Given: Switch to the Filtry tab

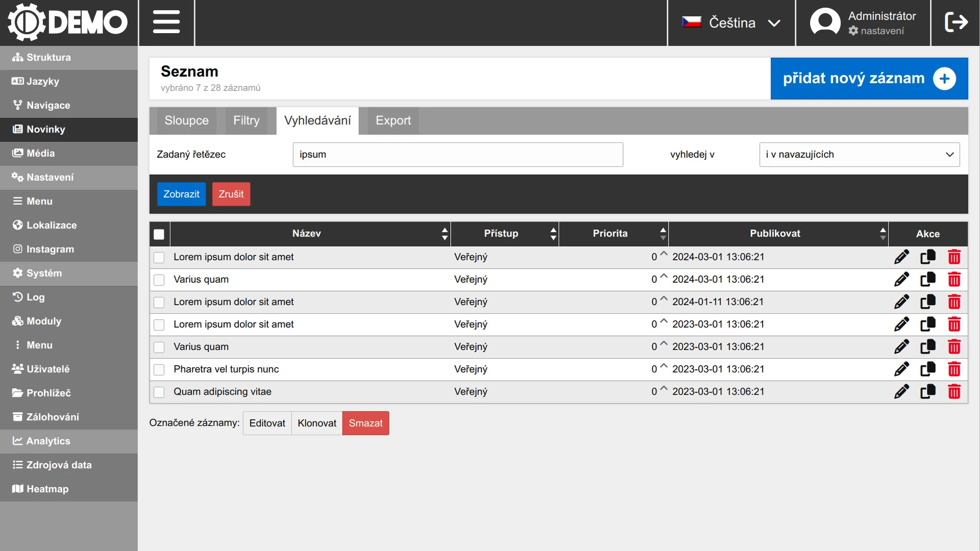Looking at the screenshot, I should coord(247,121).
